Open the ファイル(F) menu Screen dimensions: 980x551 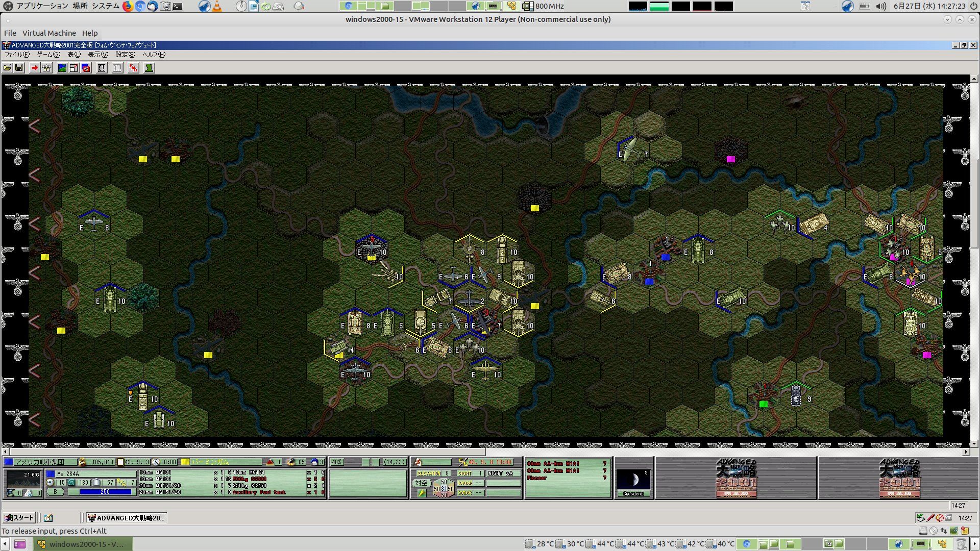[17, 55]
